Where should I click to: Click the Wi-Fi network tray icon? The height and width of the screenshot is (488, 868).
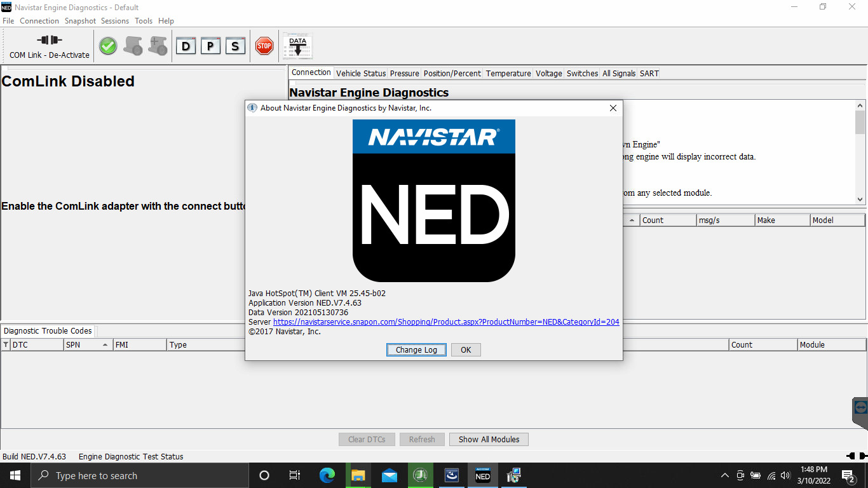pos(771,475)
